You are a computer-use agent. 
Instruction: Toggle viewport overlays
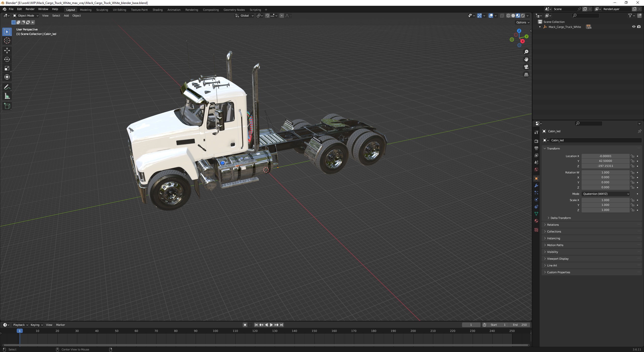click(491, 16)
